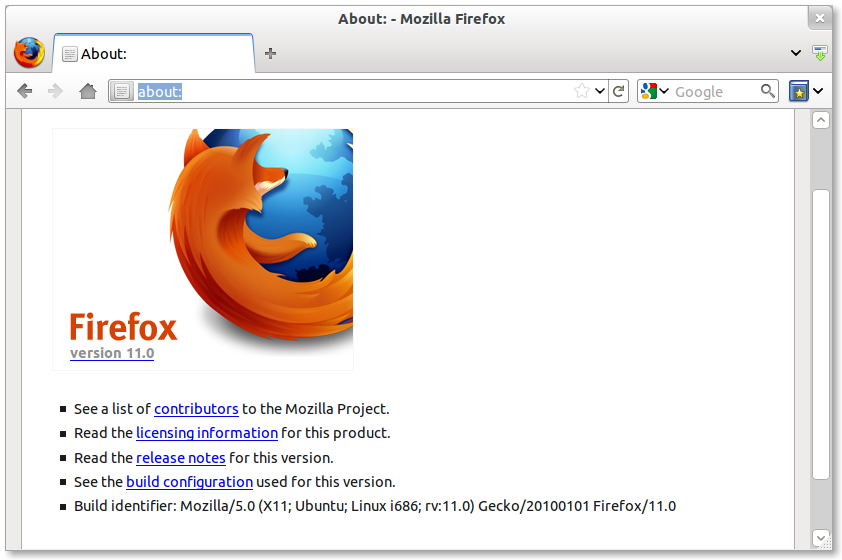The image size is (842, 560).
Task: Open a new tab with the plus button
Action: click(271, 53)
